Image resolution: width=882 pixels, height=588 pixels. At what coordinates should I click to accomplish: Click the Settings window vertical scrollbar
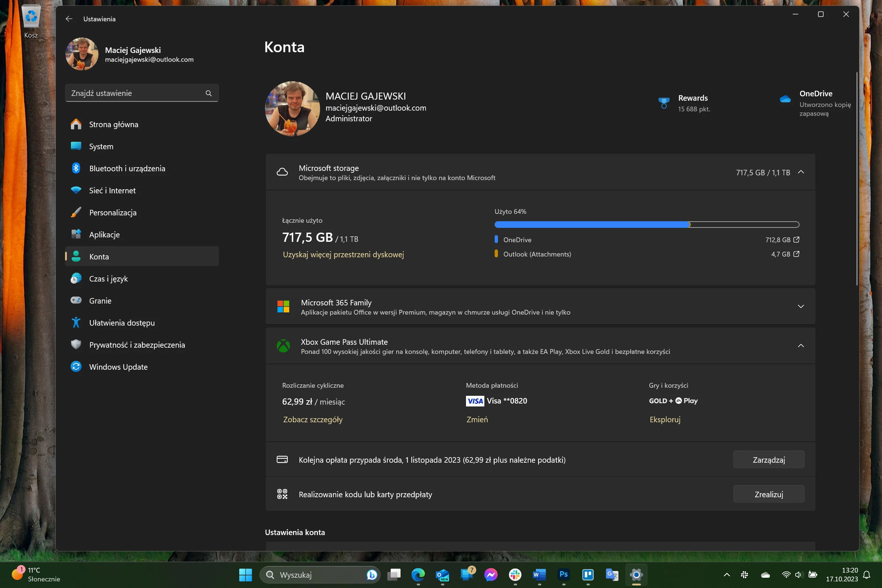pos(857,179)
